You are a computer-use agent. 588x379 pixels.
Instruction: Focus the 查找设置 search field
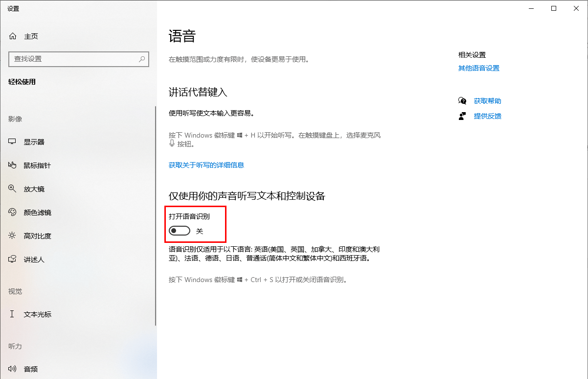pos(79,59)
